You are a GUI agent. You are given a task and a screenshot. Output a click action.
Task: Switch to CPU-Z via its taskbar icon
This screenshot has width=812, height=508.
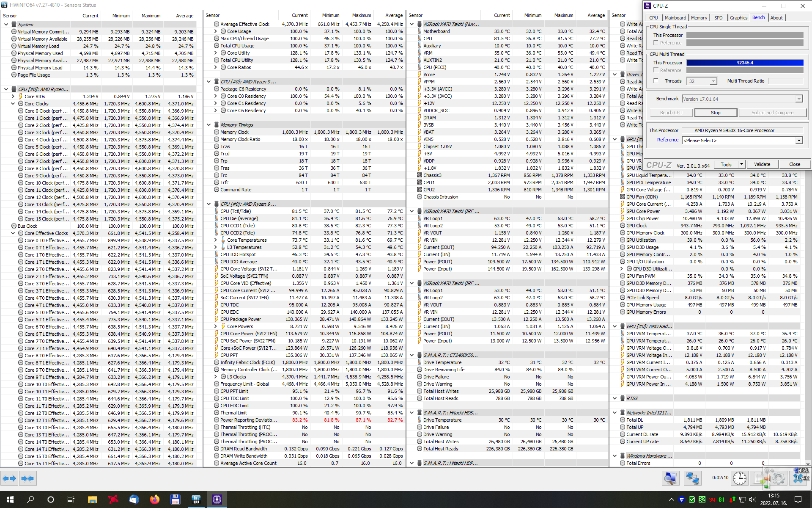point(217,500)
